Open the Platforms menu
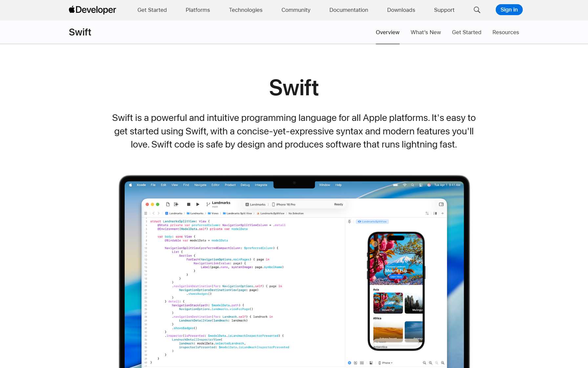 [x=198, y=10]
